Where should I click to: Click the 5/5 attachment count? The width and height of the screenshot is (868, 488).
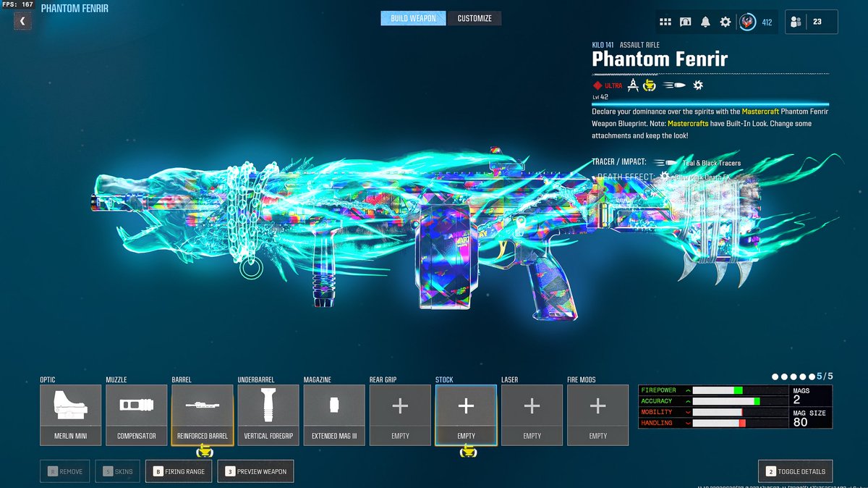point(825,376)
